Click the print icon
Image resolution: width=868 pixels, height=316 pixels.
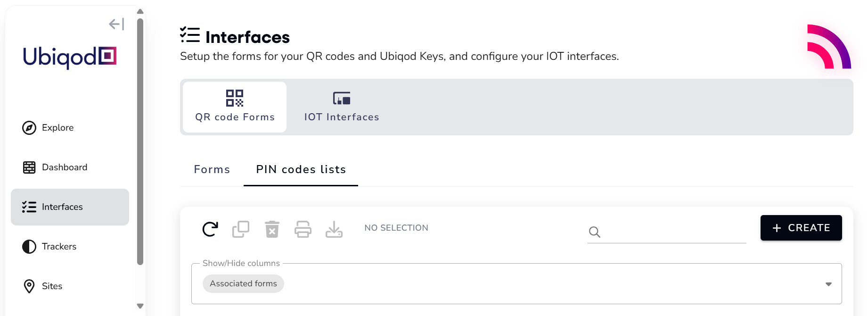coord(303,229)
